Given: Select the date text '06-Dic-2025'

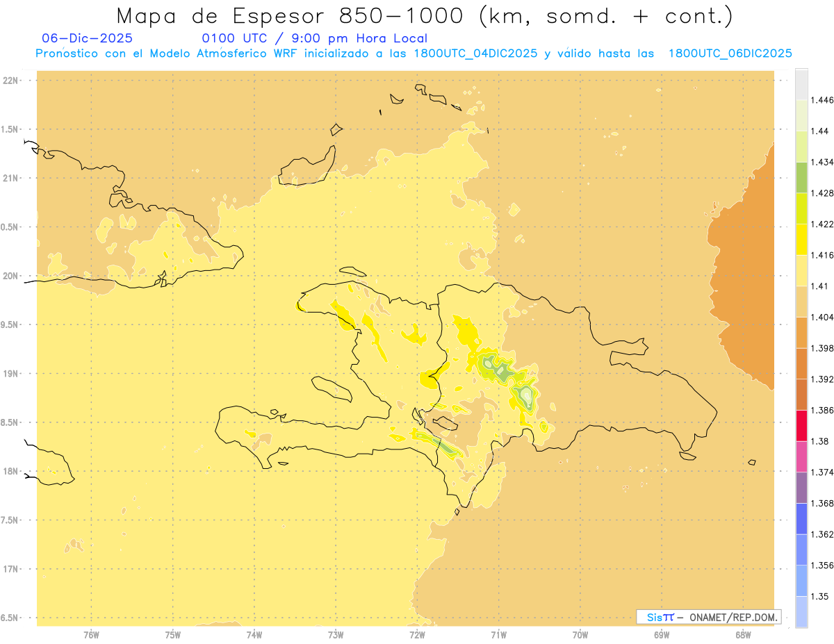Looking at the screenshot, I should tap(87, 38).
